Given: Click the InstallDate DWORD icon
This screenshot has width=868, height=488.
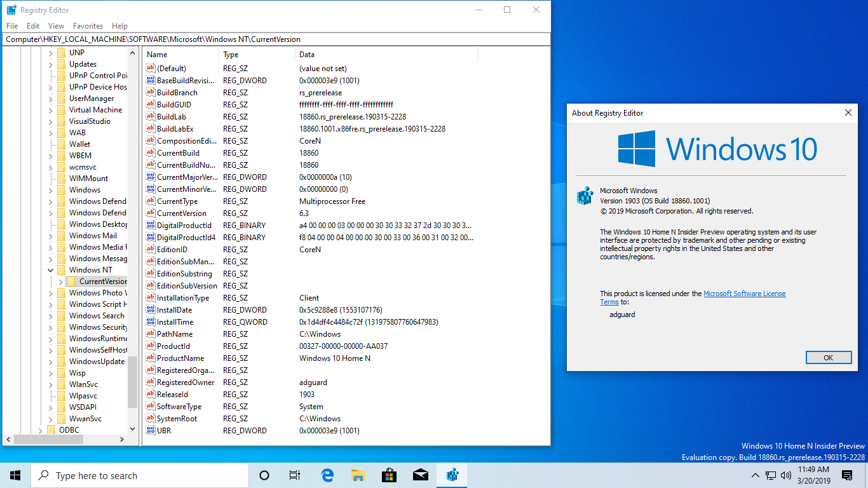Looking at the screenshot, I should (151, 309).
